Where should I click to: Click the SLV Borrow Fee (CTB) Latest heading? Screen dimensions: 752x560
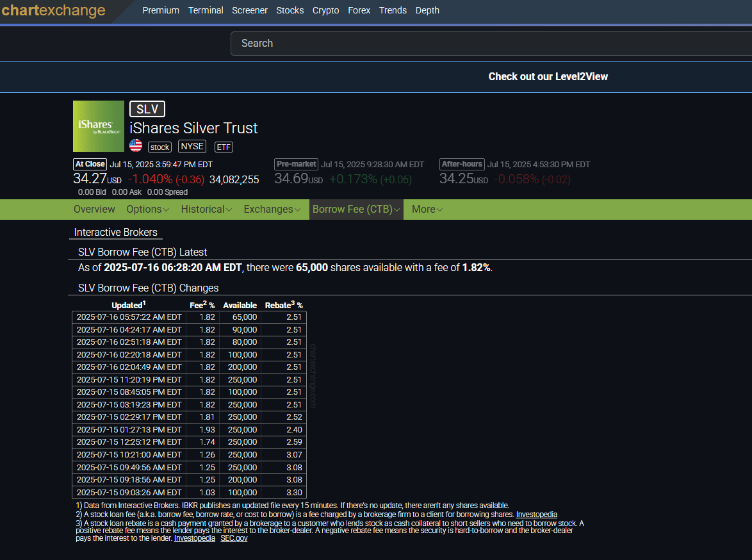point(142,252)
